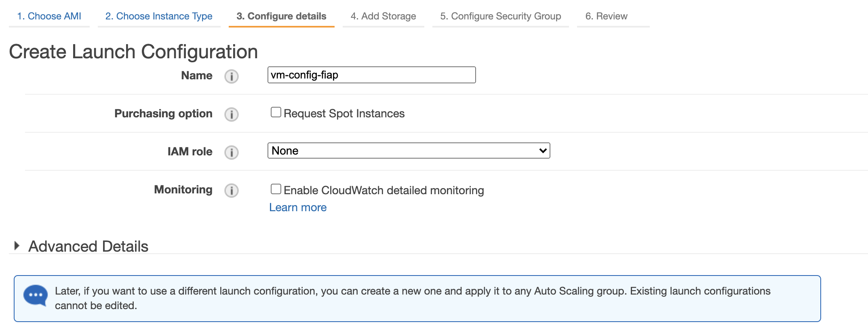Screen dimensions: 868x335
Task: Click the Purchasing option info icon
Action: point(231,114)
